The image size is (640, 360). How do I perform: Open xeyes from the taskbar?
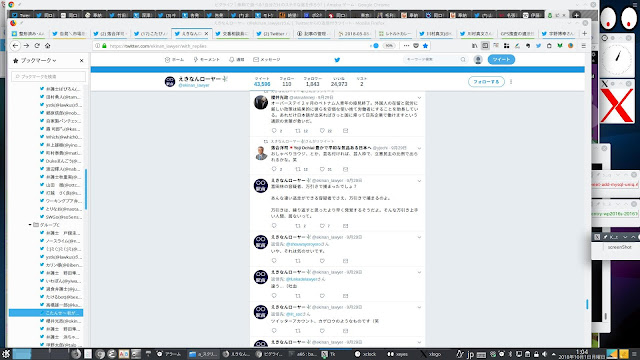(397, 354)
